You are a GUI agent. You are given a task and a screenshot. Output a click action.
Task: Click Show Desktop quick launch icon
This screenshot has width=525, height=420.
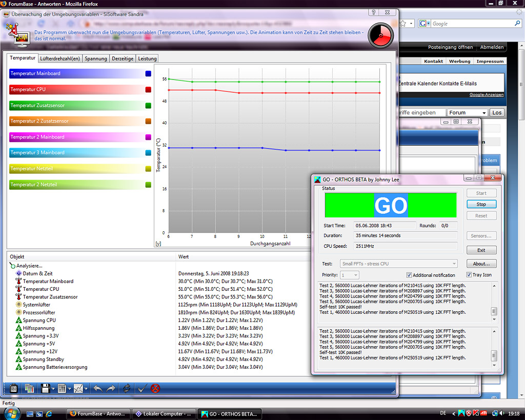(30, 414)
